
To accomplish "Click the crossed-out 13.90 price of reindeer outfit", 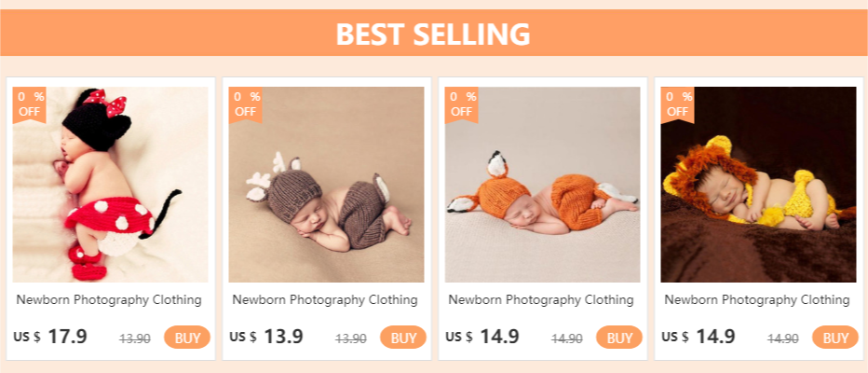I will coord(350,338).
